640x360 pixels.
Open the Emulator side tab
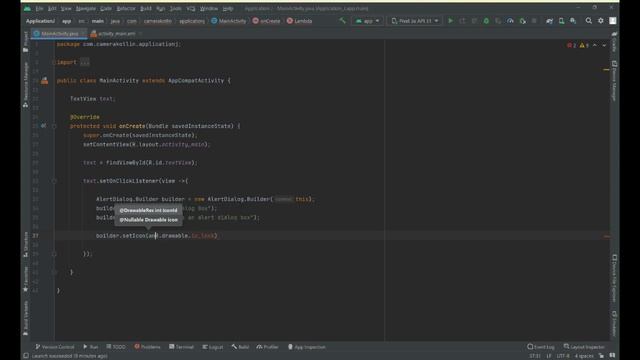[x=614, y=323]
